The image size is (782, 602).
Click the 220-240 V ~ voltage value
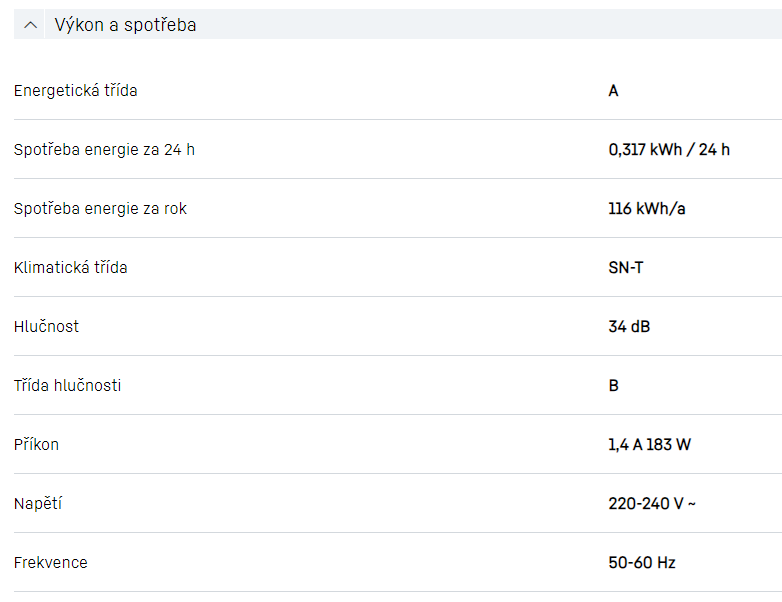pos(651,504)
